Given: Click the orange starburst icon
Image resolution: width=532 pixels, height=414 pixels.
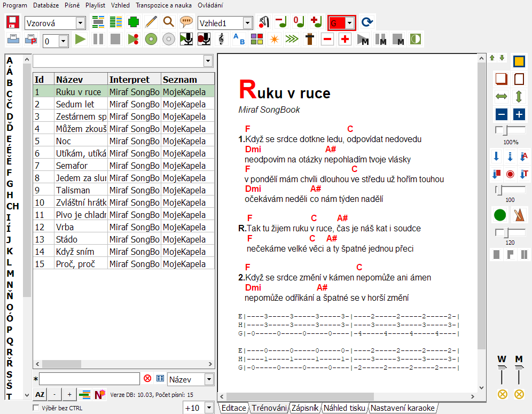Looking at the screenshot, I should click(x=275, y=40).
